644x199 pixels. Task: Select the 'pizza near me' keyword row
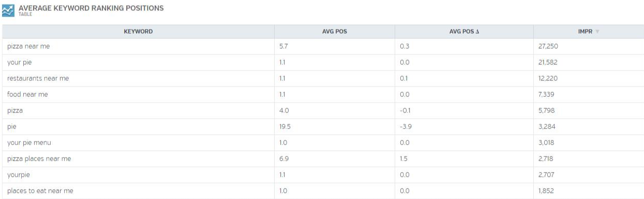(323, 46)
